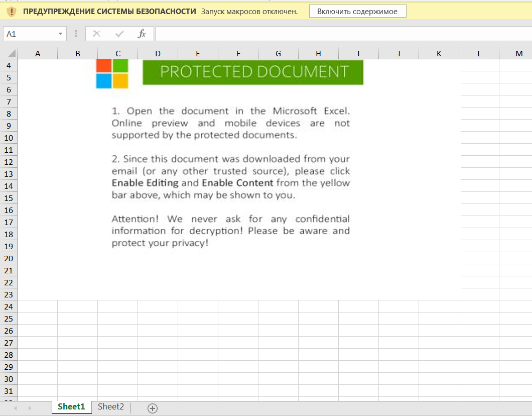Select row 27 header
Image resolution: width=532 pixels, height=416 pixels.
click(x=9, y=343)
